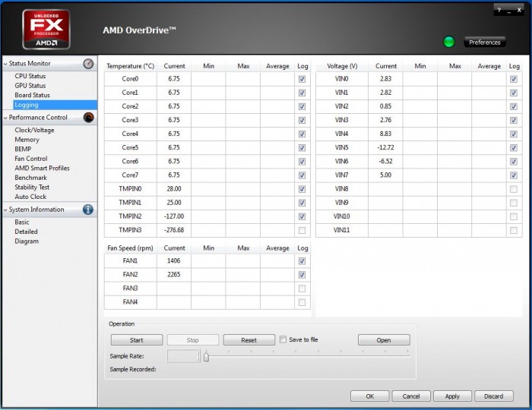The height and width of the screenshot is (410, 532).
Task: Collapse the Status Monitor section
Action: click(x=5, y=64)
